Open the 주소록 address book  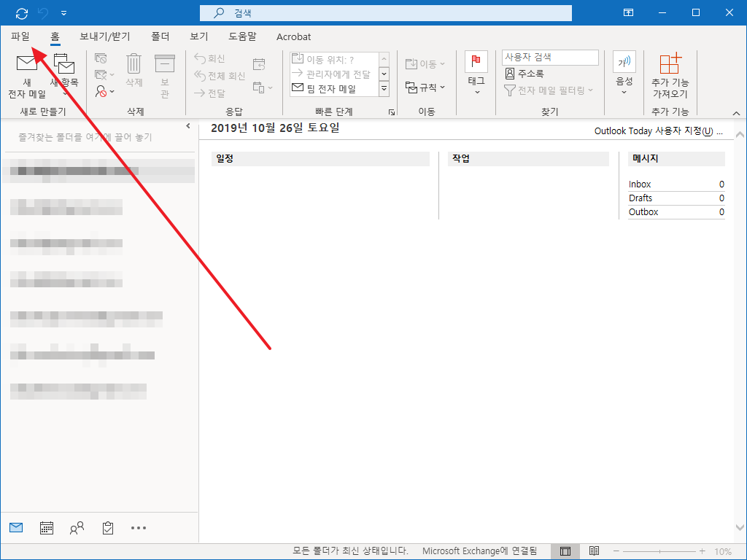click(x=524, y=74)
